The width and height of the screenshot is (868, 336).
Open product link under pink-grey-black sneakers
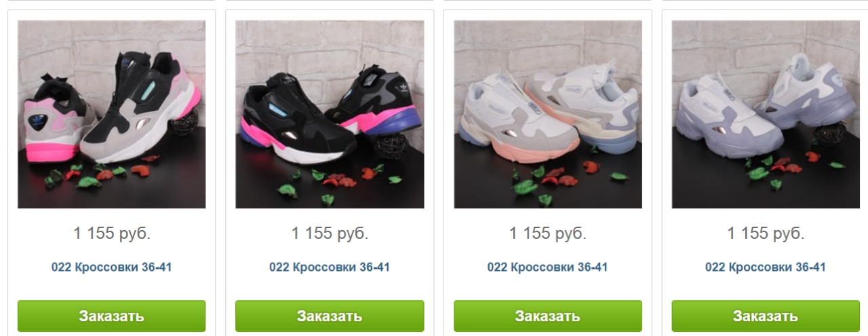111,267
